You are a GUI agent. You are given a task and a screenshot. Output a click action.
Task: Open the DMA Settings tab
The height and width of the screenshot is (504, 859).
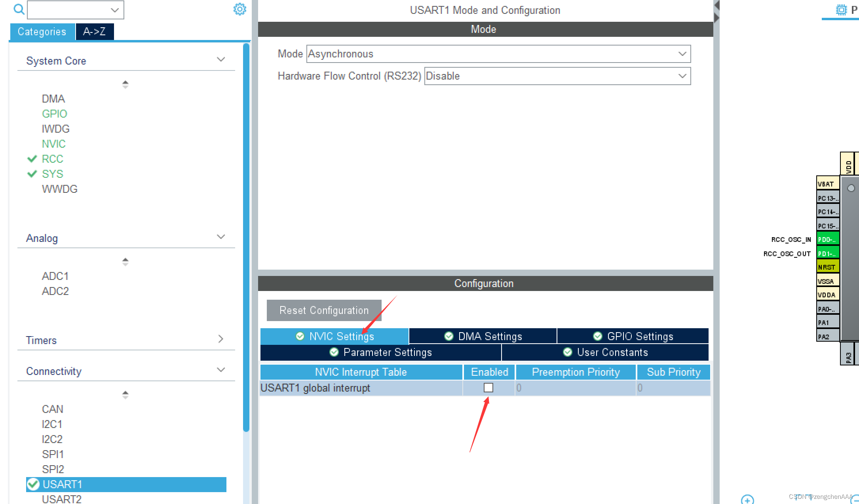pyautogui.click(x=483, y=336)
